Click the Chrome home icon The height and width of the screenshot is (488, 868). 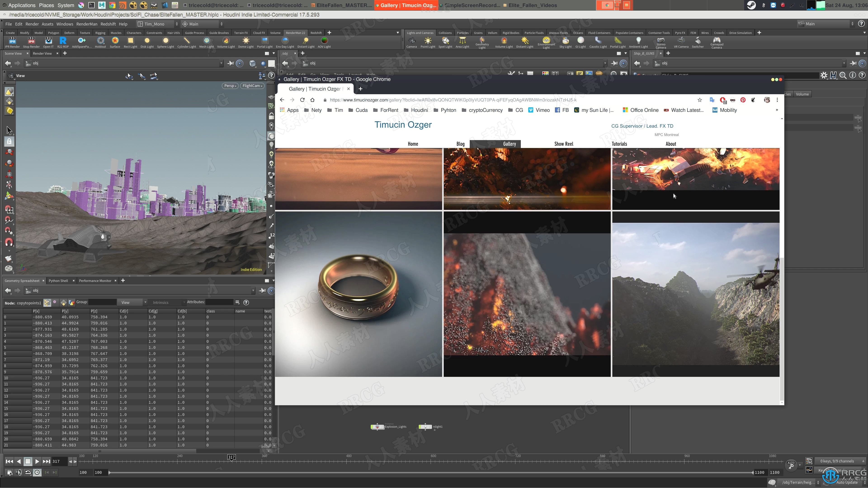coord(312,100)
